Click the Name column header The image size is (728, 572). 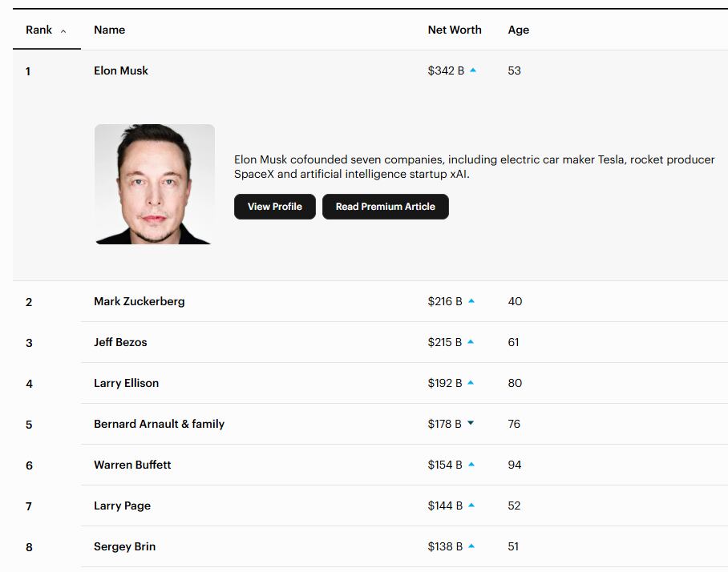click(x=109, y=30)
